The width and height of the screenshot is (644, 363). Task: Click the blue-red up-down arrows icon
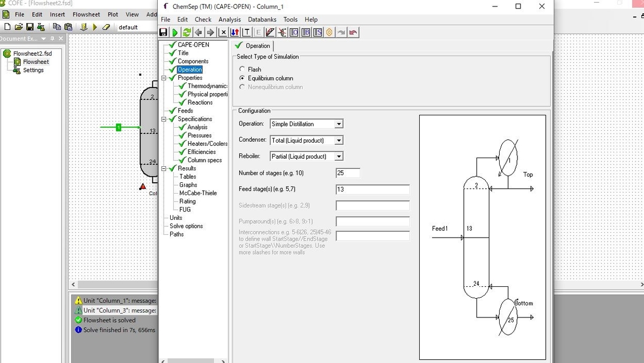coord(235,33)
